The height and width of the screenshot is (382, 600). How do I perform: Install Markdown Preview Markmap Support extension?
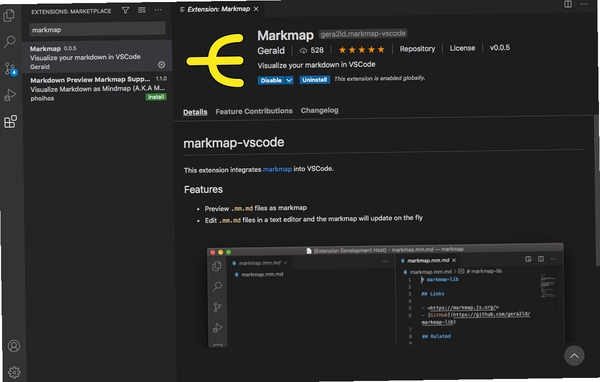[x=156, y=97]
